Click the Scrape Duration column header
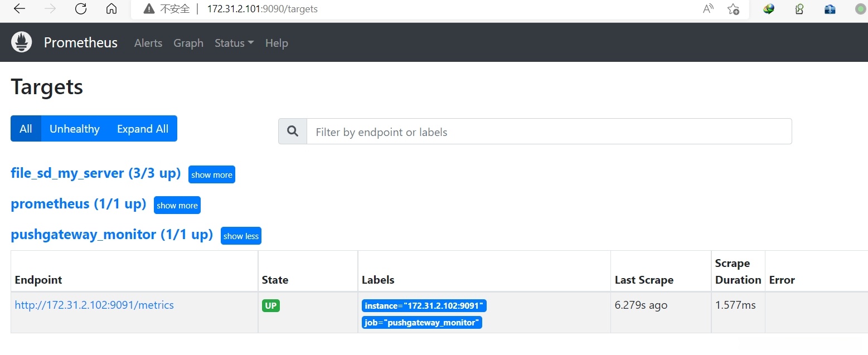This screenshot has height=355, width=868. 738,271
